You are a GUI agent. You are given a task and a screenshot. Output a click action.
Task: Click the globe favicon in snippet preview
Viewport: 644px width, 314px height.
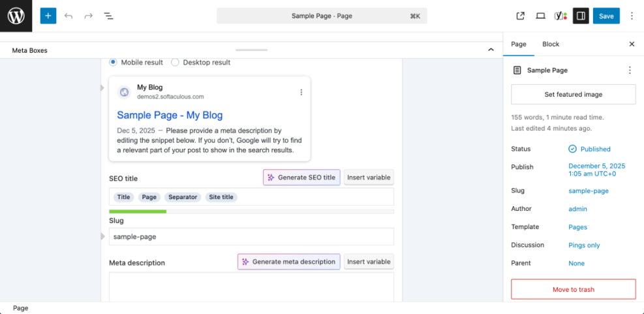tap(123, 92)
